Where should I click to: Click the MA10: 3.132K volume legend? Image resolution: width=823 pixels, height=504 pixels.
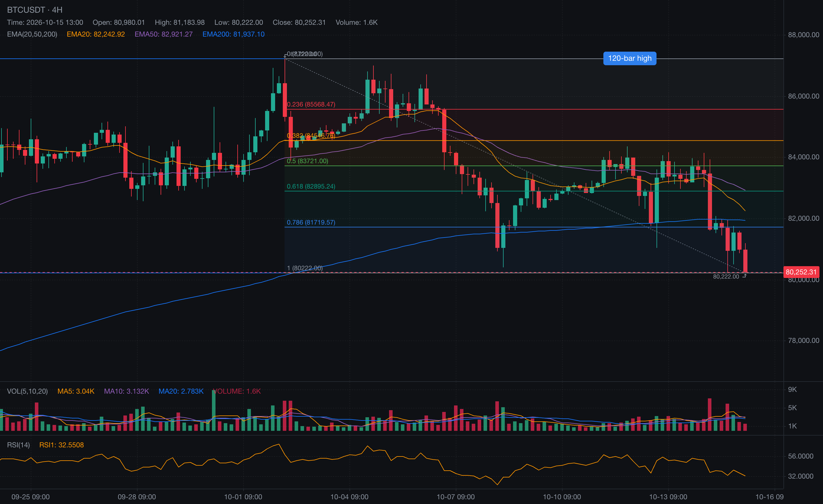coord(127,391)
